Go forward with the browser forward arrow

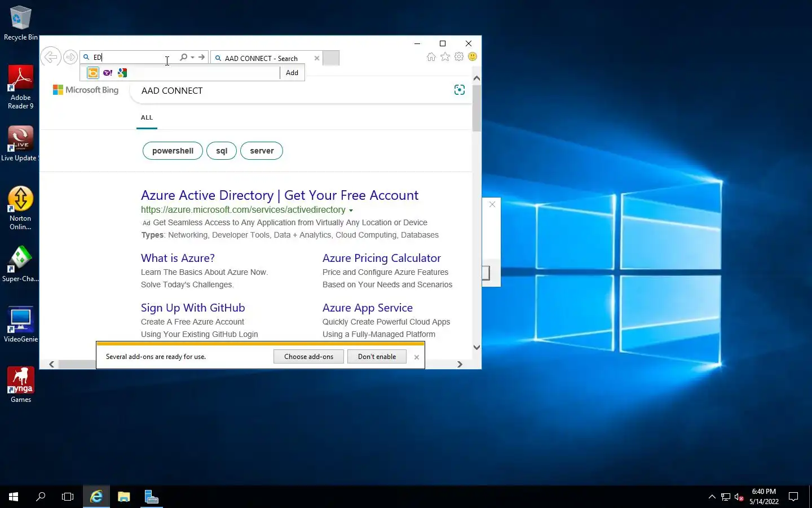click(70, 57)
